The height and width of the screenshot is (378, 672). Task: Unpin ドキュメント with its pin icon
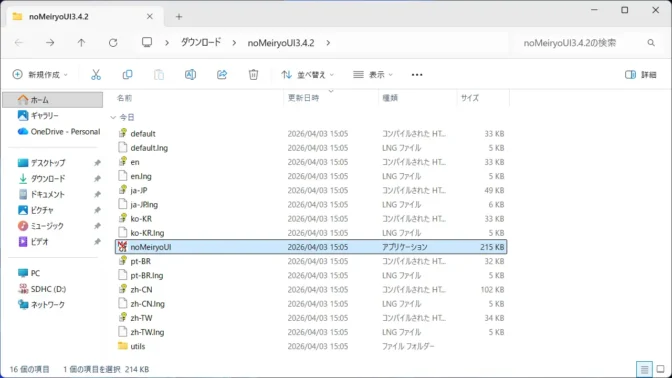coord(97,195)
